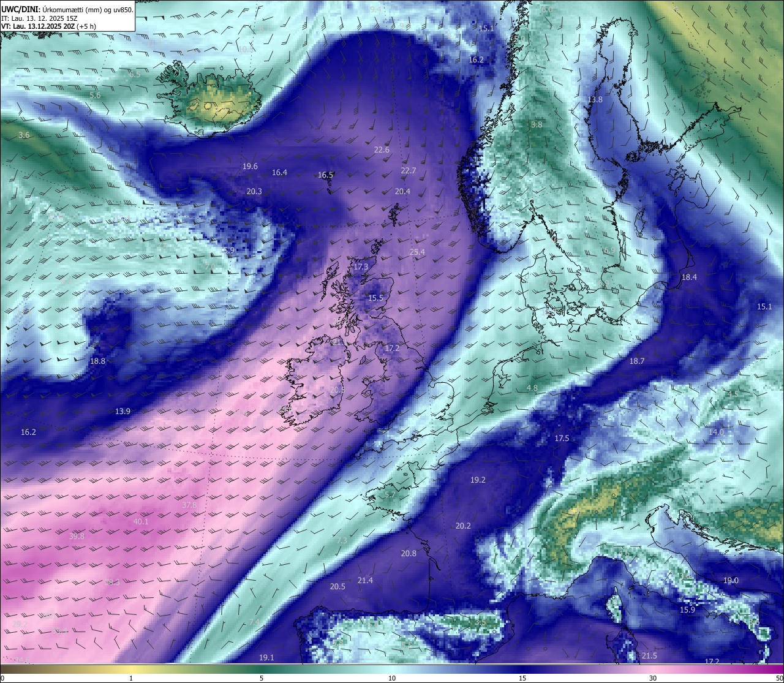
Task: Click the 'UWC/DINI: Úrkomumætti (mm) og uv850.' title
Action: click(x=67, y=9)
